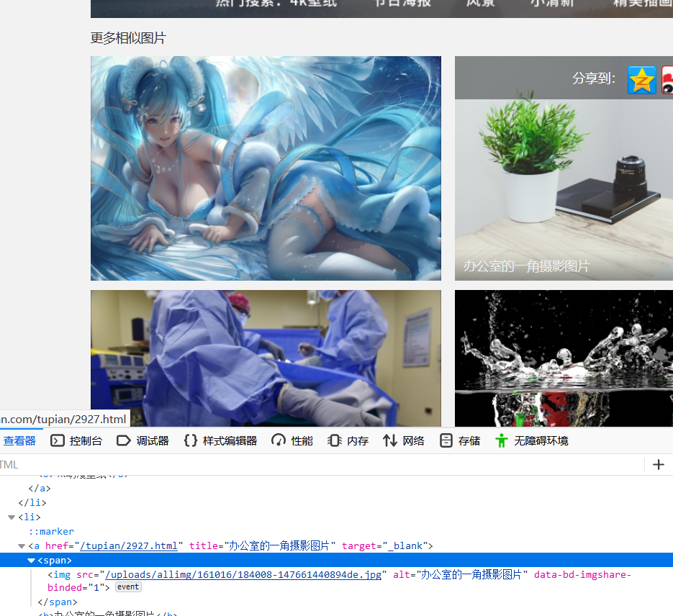This screenshot has height=616, width=673.
Task: Share via the yellow star QZone icon
Action: point(641,80)
